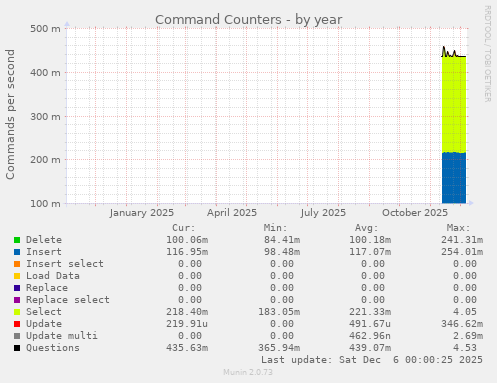This screenshot has width=497, height=383.
Task: Click Select maximum value 4.05
Action: 465,312
